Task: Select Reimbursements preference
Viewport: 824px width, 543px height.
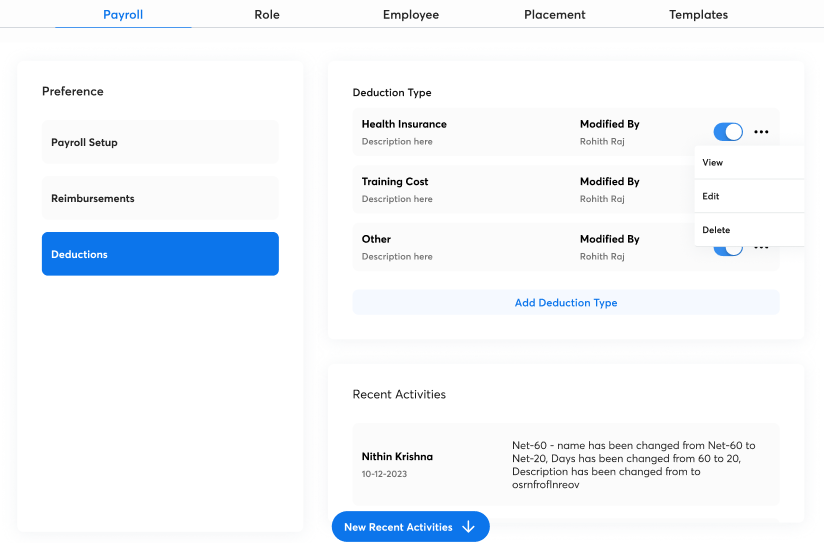Action: pos(160,198)
